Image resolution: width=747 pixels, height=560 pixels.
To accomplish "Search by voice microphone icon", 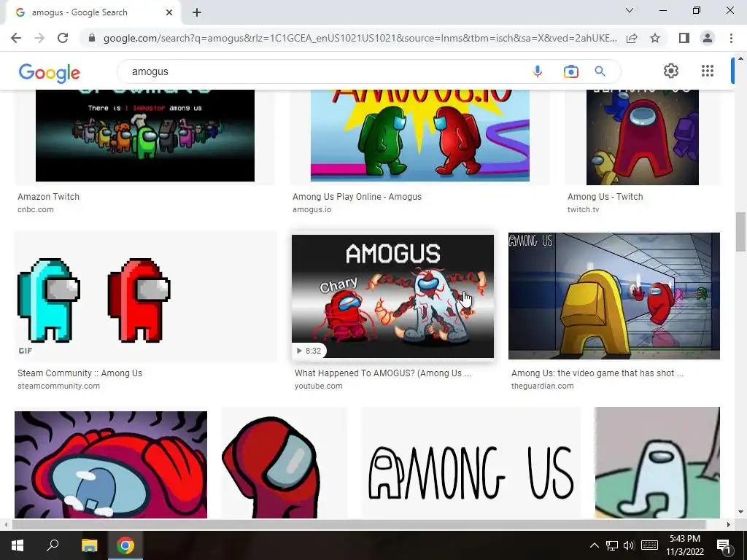I will tap(538, 71).
